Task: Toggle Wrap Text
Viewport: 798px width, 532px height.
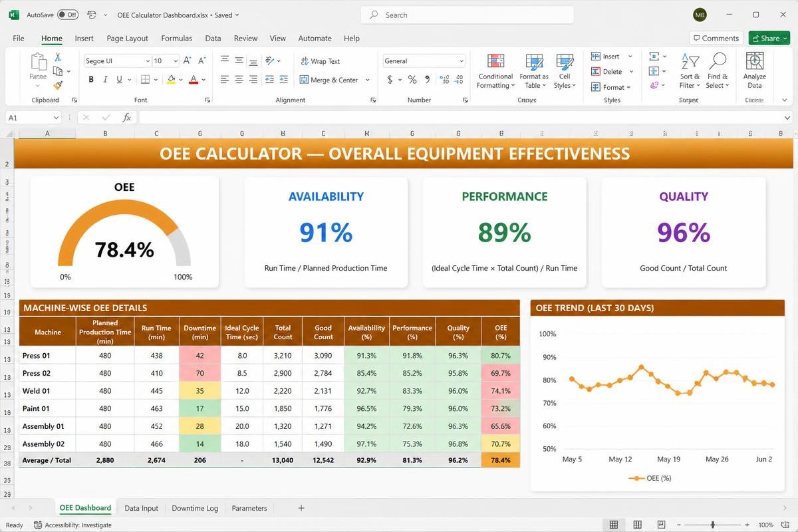Action: pyautogui.click(x=321, y=61)
